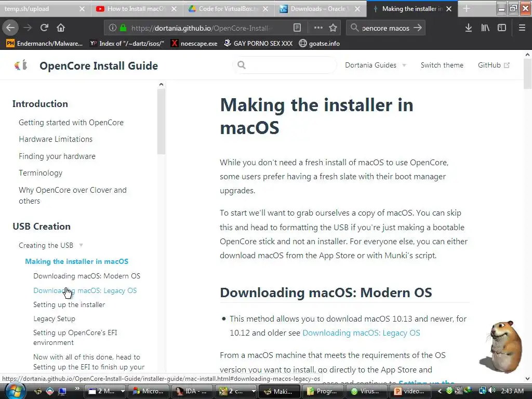
Task: Open the page actions three-dot menu
Action: coord(318,28)
